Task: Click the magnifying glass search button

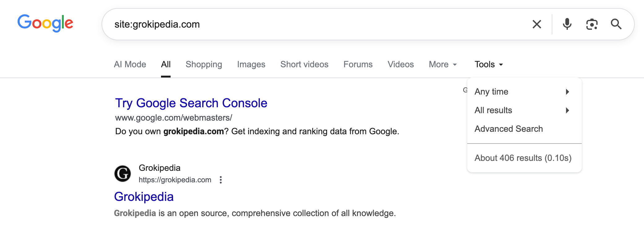Action: (616, 24)
